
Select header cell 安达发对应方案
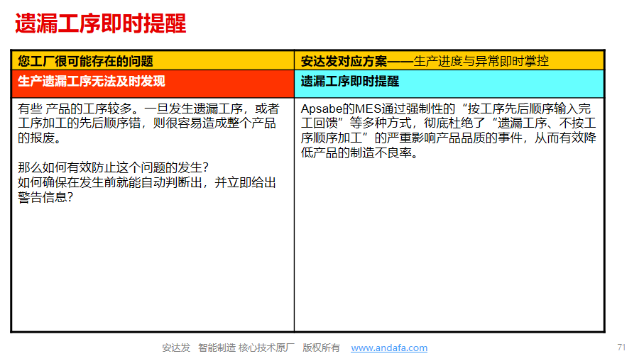click(449, 61)
